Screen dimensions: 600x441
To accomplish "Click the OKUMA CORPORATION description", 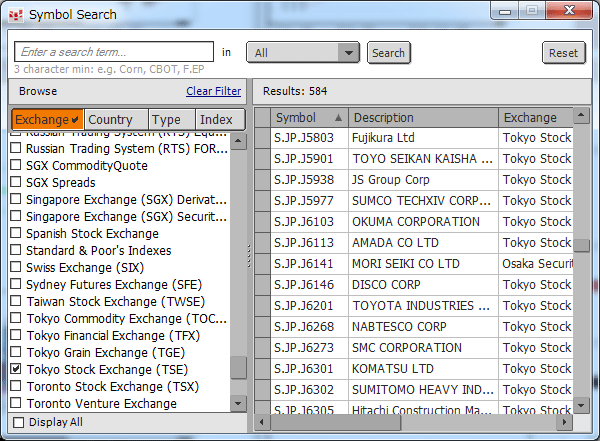I will pos(423,222).
